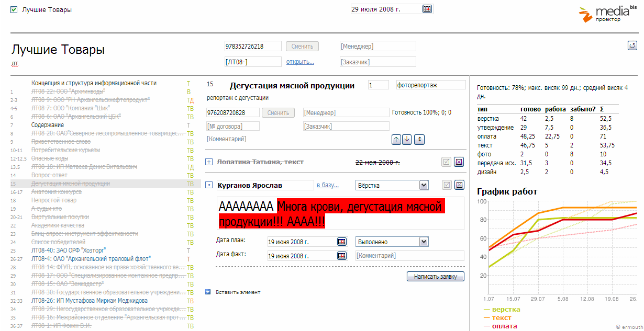This screenshot has width=644, height=331.
Task: Click the up-down swap arrow button
Action: 419,140
